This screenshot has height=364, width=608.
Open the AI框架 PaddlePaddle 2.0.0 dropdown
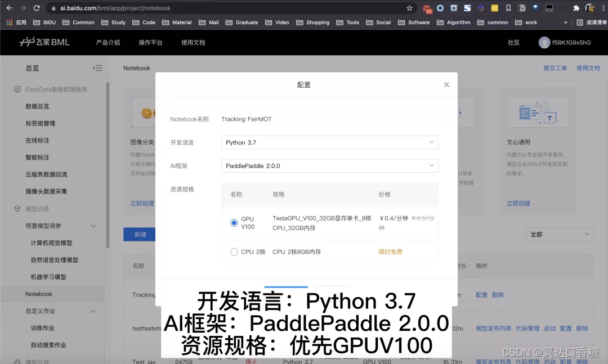[x=329, y=165]
